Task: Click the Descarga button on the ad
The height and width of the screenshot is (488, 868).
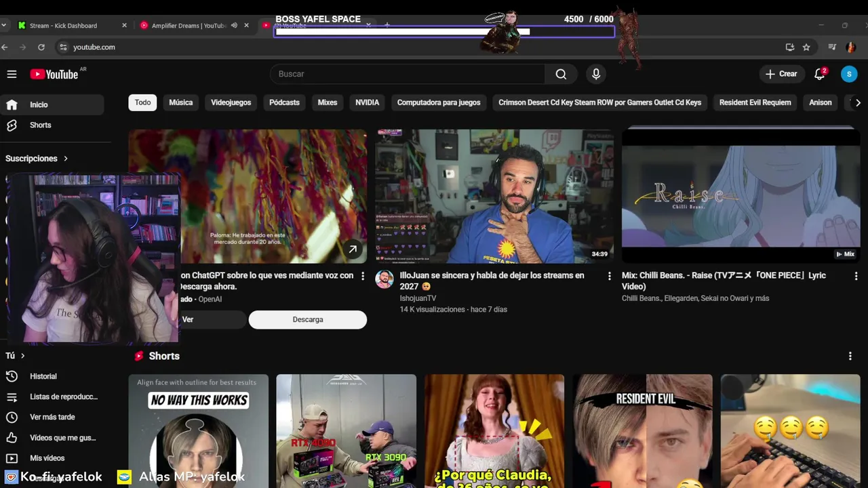Action: coord(308,319)
